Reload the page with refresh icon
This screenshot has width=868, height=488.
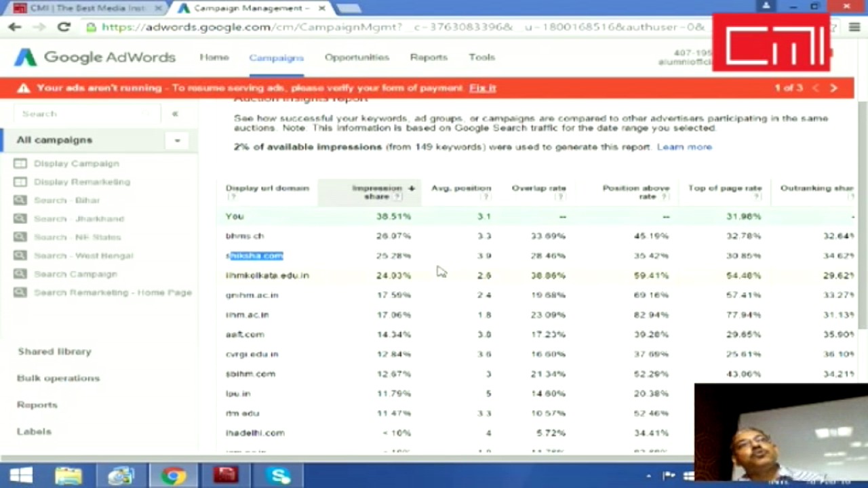coord(64,27)
